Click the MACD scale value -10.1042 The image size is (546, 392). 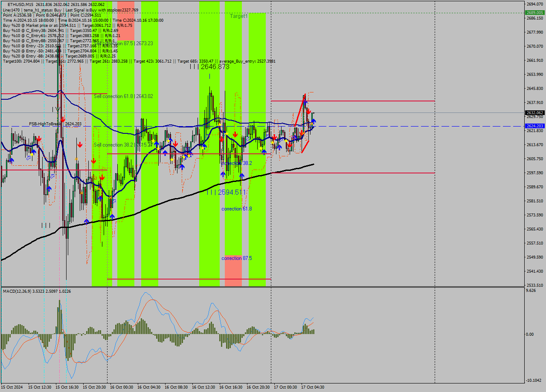(x=534, y=380)
